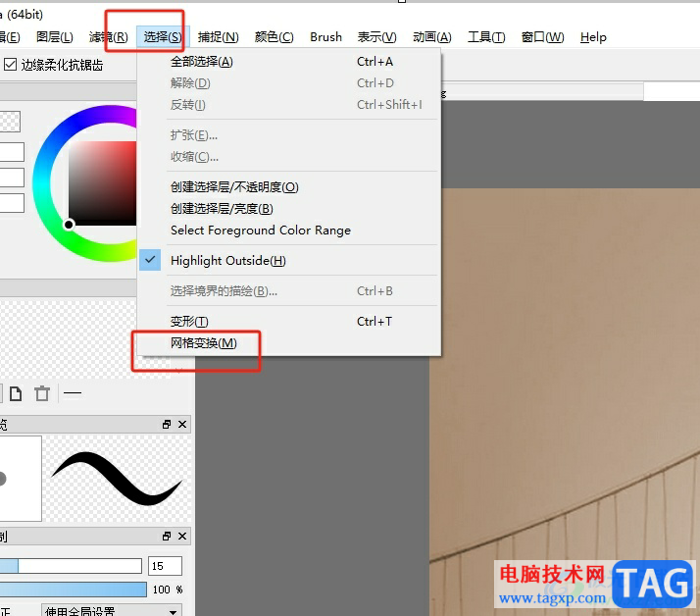Undock the brush control panel
Screen dimensions: 700x616
(x=167, y=536)
